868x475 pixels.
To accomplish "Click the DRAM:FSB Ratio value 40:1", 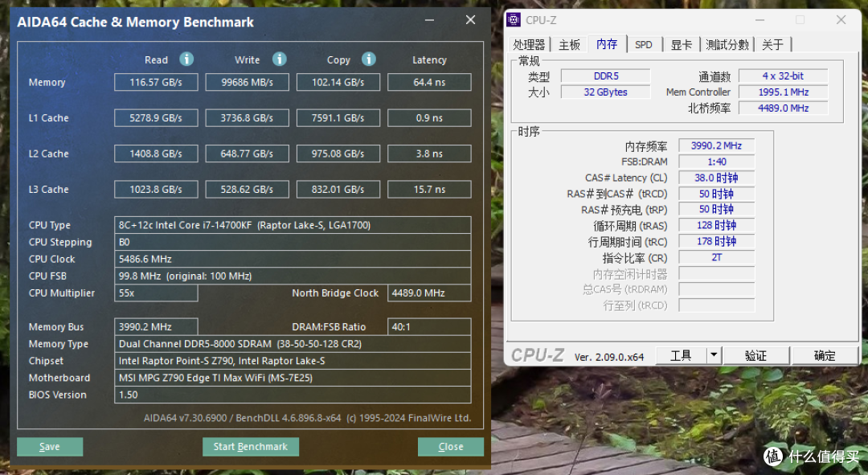I will point(429,326).
